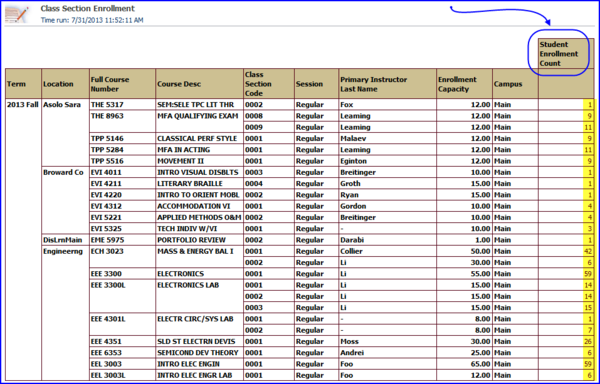Select instructor name Collier

coord(351,251)
